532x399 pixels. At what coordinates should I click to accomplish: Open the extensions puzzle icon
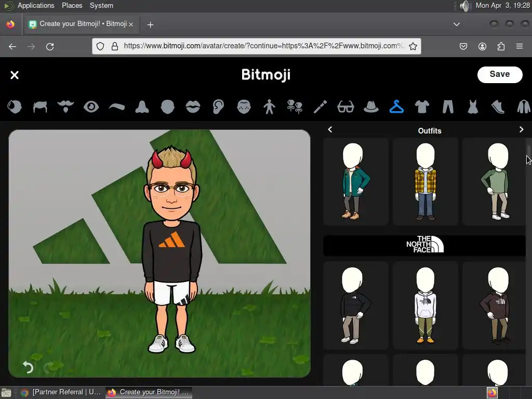[501, 46]
